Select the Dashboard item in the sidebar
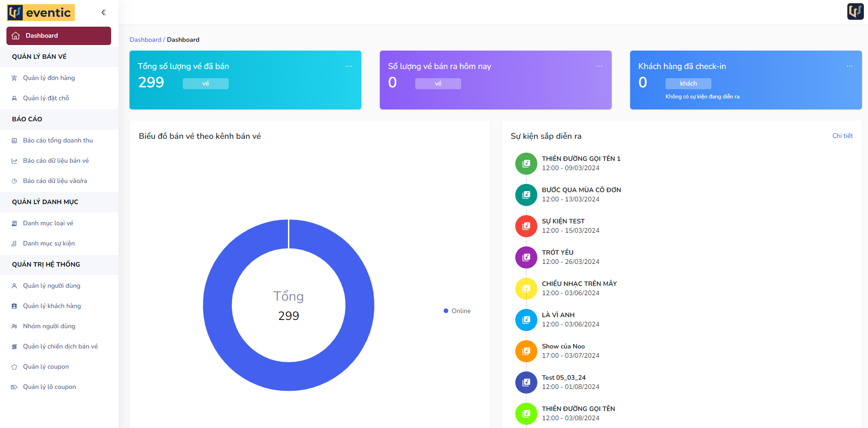 (59, 36)
